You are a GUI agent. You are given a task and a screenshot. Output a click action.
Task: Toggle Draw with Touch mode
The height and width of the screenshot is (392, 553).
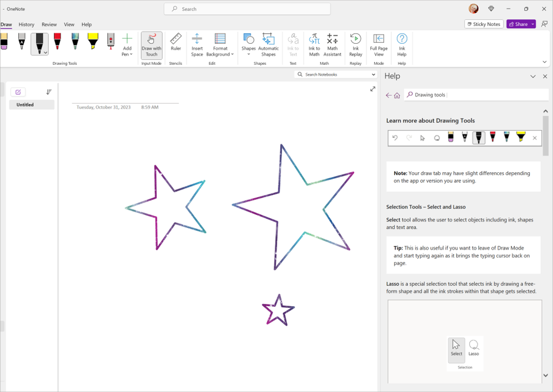[x=152, y=45]
